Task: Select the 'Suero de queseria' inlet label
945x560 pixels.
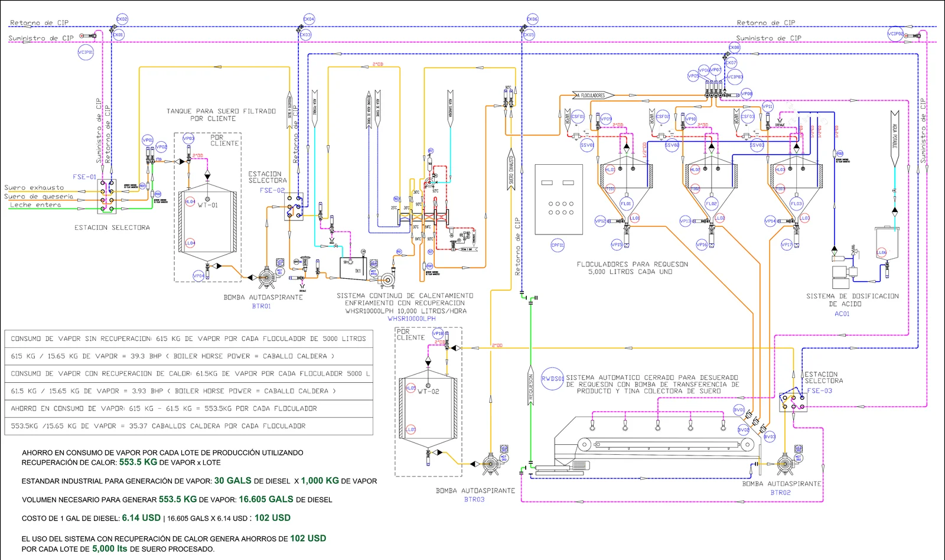Action: [38, 196]
